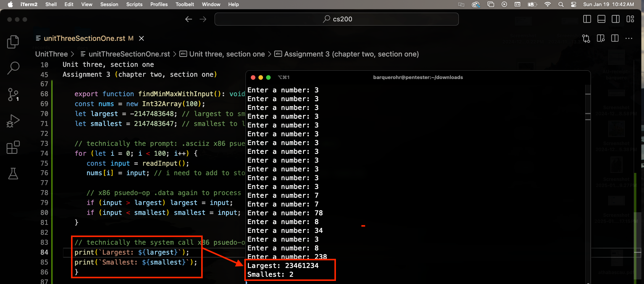Click the now playing menu bar icon

pos(504,5)
